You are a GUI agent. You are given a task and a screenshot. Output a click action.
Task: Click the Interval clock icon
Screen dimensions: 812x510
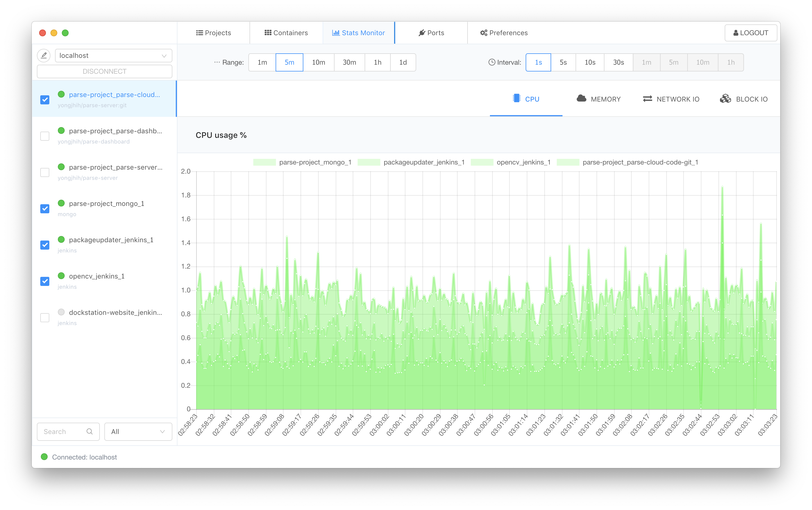pyautogui.click(x=492, y=62)
